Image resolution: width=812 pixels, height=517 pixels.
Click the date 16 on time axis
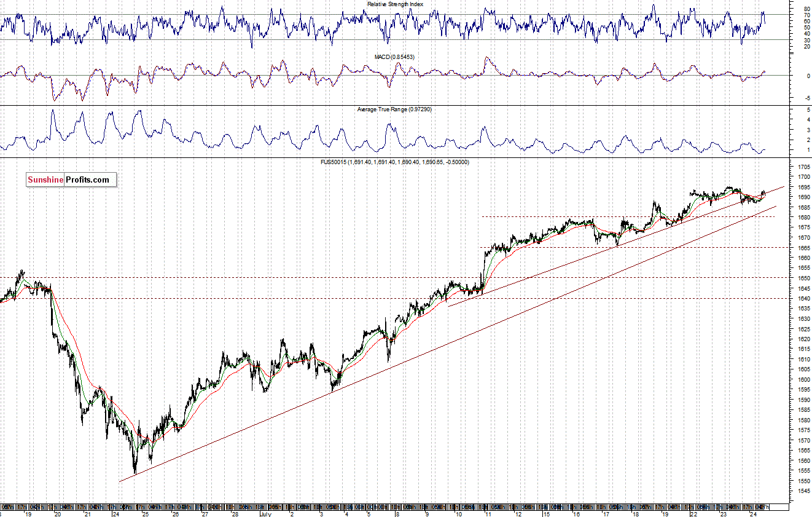[x=577, y=513]
